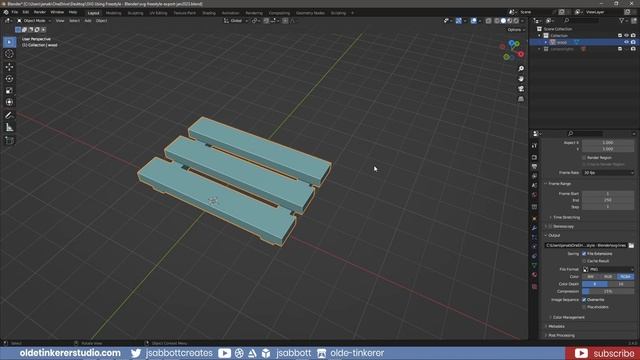
Task: Uncheck the File Extensions checkbox
Action: click(x=584, y=254)
